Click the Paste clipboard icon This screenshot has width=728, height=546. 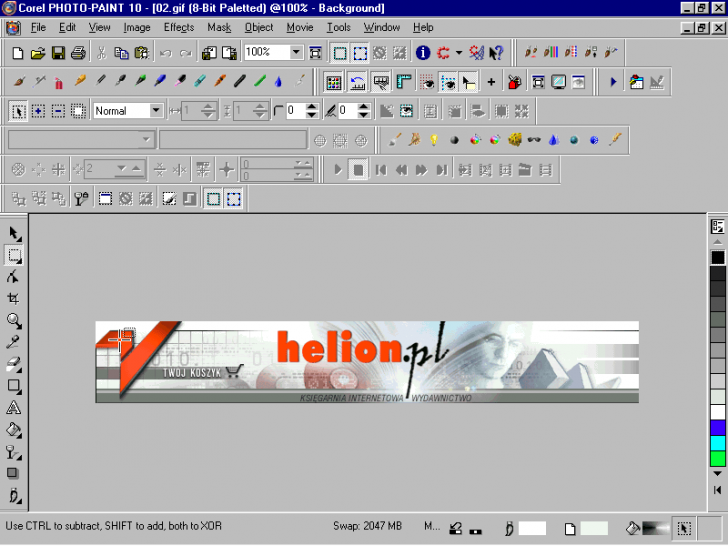142,53
